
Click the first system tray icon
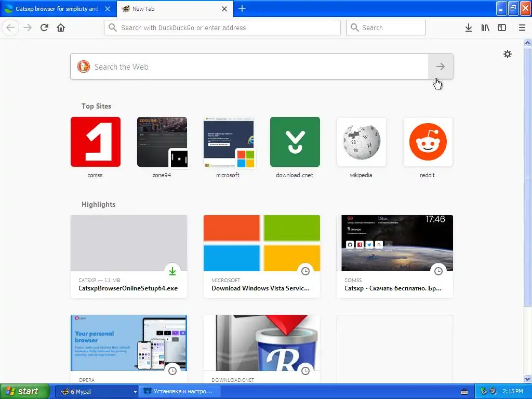coord(484,391)
